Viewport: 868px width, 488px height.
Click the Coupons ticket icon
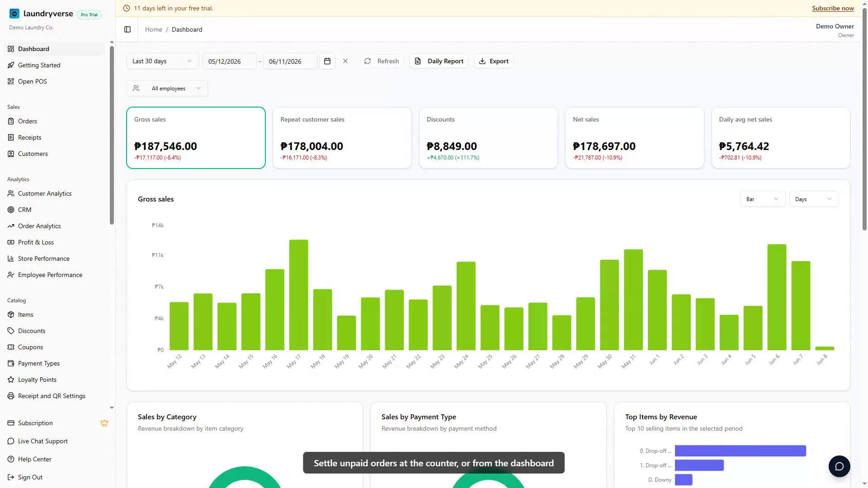11,347
